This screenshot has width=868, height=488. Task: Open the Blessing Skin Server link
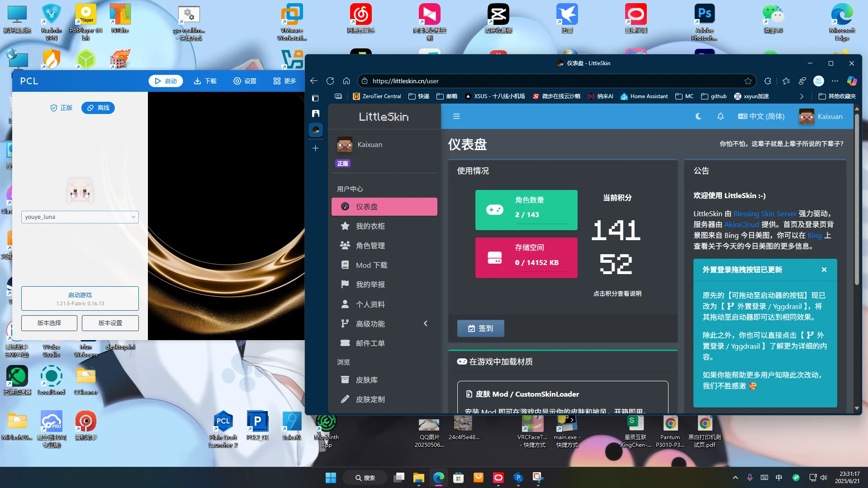click(x=764, y=213)
